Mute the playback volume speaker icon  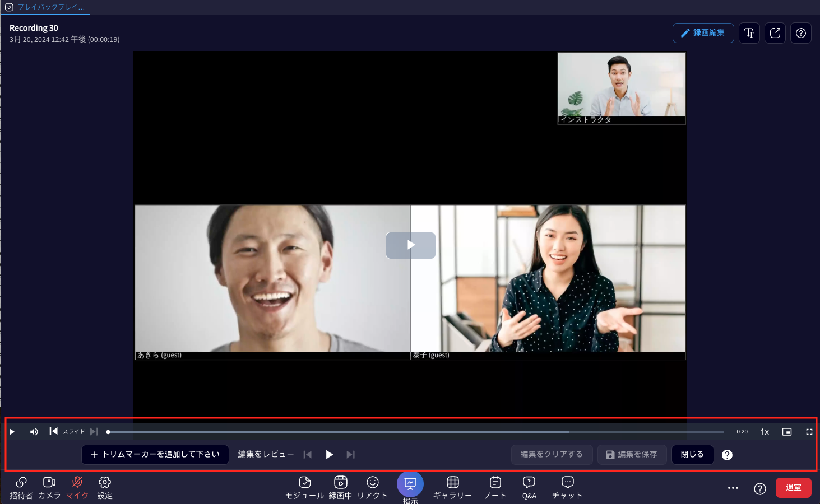point(34,432)
